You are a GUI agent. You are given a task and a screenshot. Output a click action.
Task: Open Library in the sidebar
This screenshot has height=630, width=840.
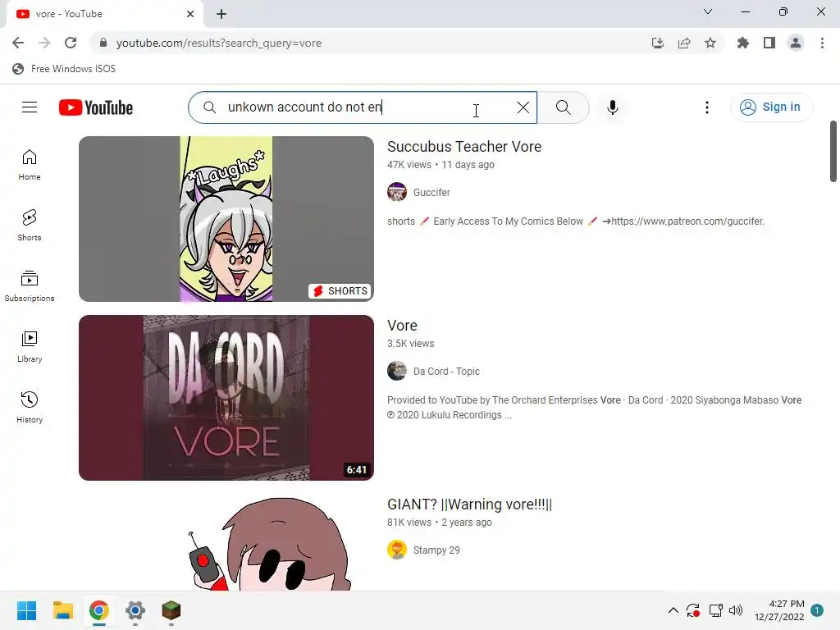click(x=30, y=347)
